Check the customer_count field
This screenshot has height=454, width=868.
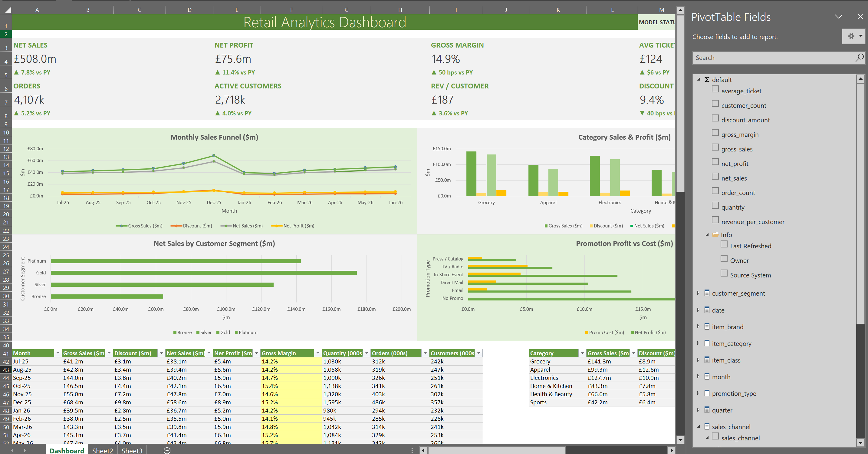[715, 104]
